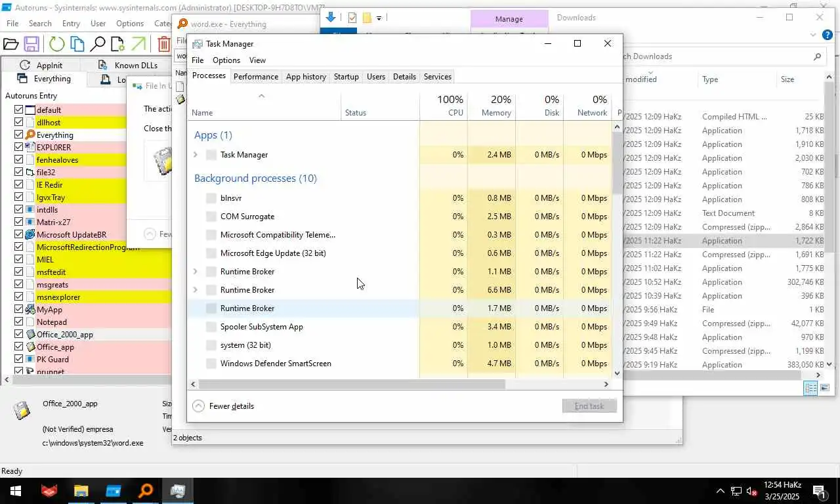Click the blue window app icon on taskbar
The width and height of the screenshot is (840, 504).
click(114, 490)
